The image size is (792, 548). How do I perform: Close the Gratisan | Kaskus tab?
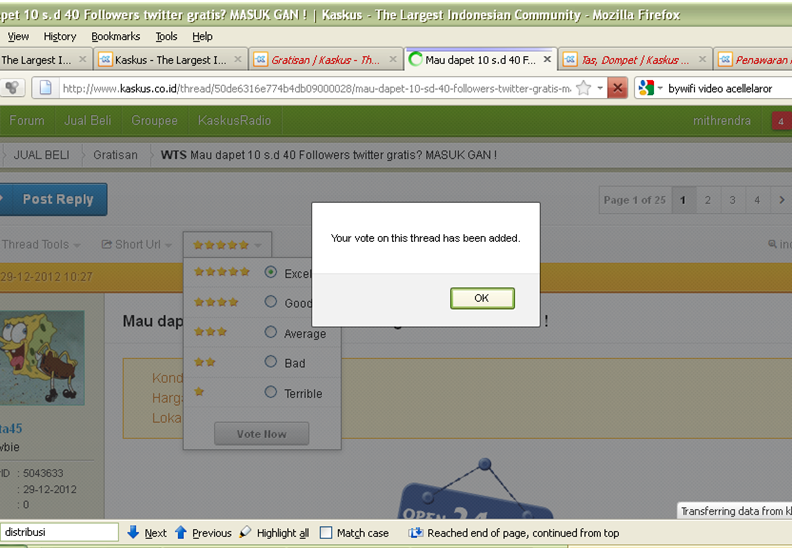pyautogui.click(x=392, y=60)
